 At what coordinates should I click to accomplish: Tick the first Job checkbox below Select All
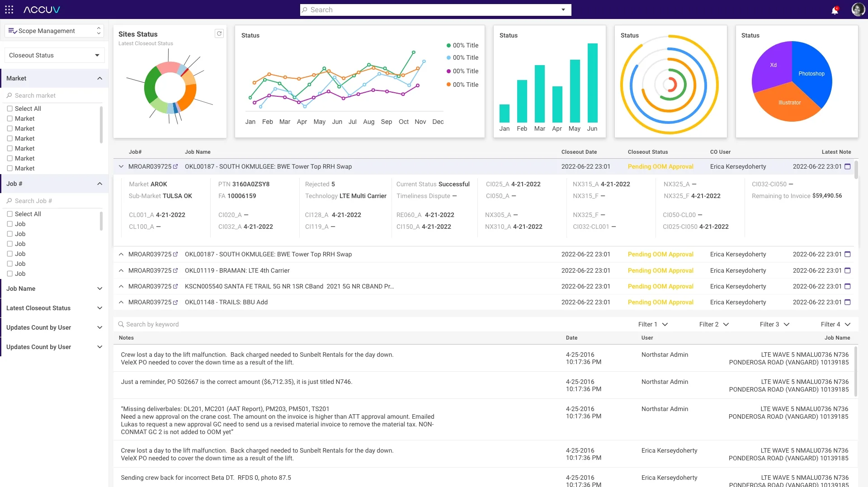(9, 224)
